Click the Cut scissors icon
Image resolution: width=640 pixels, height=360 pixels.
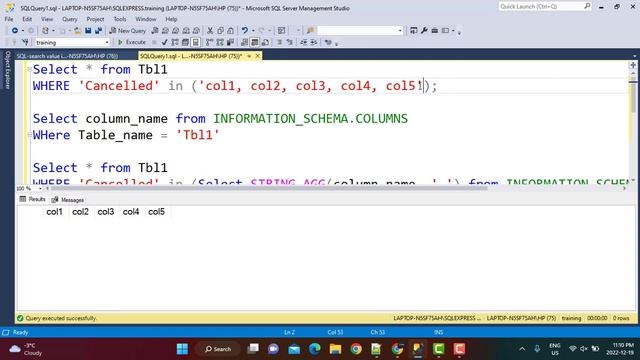pyautogui.click(x=210, y=31)
